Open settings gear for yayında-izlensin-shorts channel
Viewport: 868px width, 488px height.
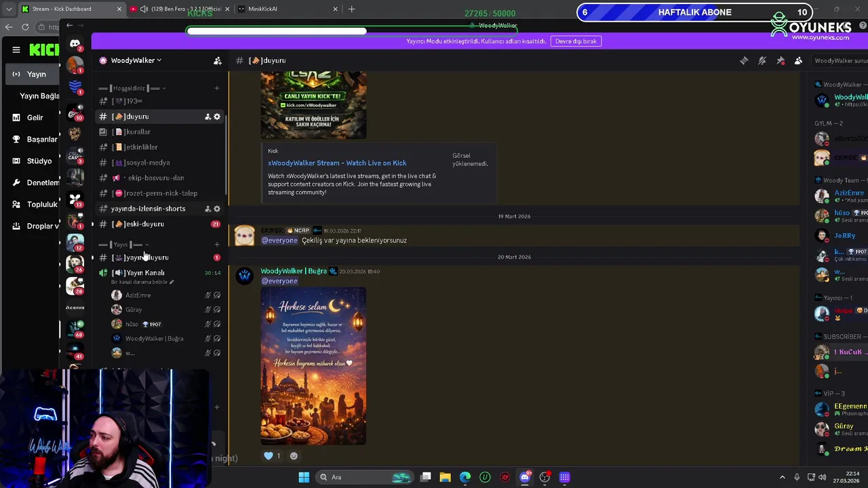point(217,209)
